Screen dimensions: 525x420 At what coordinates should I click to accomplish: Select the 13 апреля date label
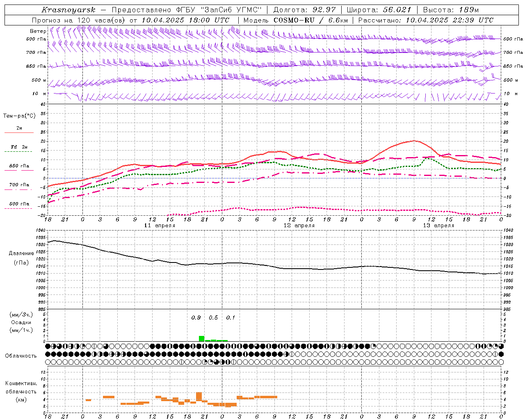[x=438, y=226]
